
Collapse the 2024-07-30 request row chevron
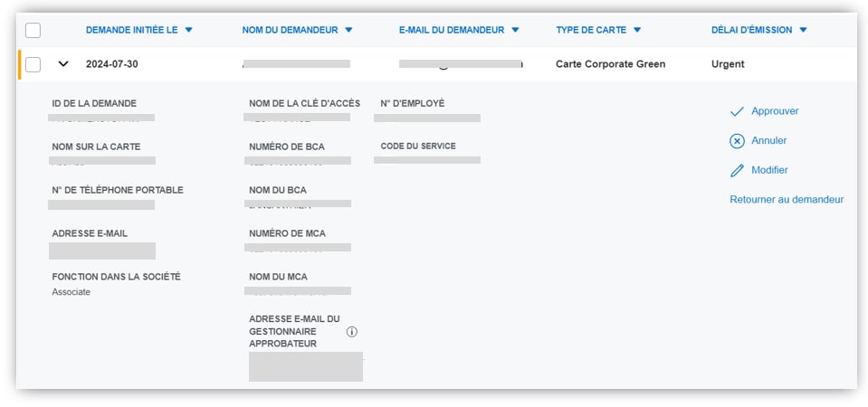click(63, 64)
